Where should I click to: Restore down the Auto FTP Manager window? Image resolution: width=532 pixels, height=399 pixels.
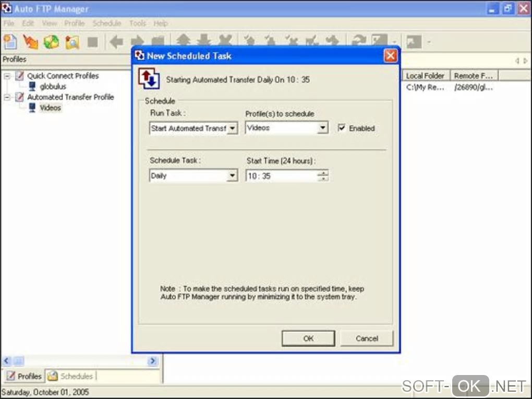pos(508,9)
